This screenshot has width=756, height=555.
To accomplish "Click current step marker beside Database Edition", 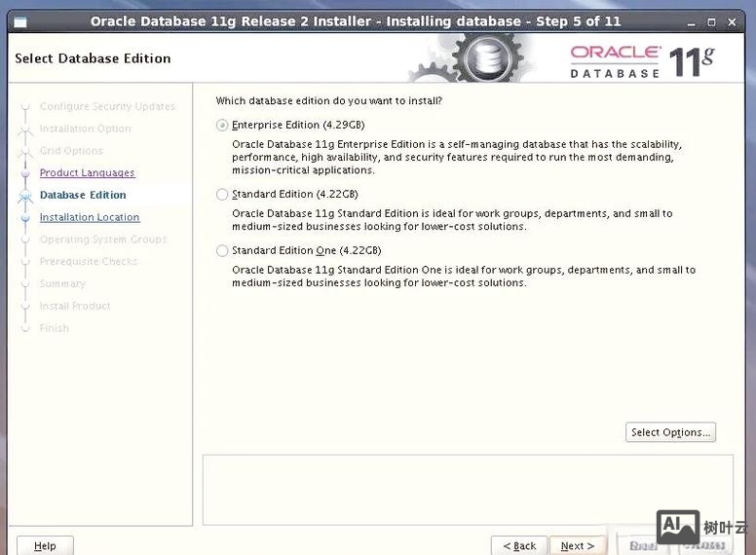I will click(x=25, y=196).
